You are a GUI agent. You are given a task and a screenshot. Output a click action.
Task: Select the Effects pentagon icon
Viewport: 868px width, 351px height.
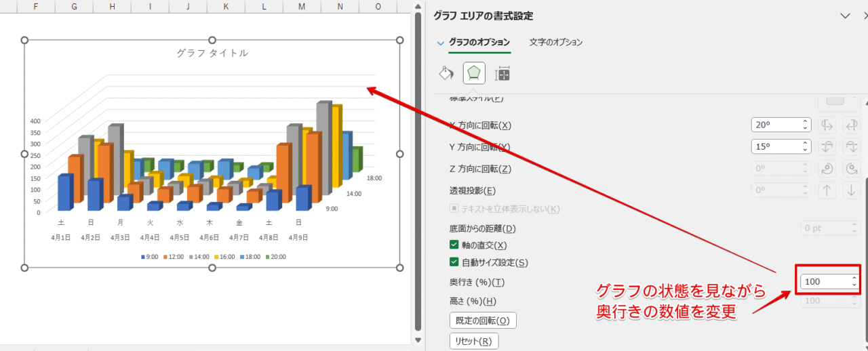(x=474, y=73)
